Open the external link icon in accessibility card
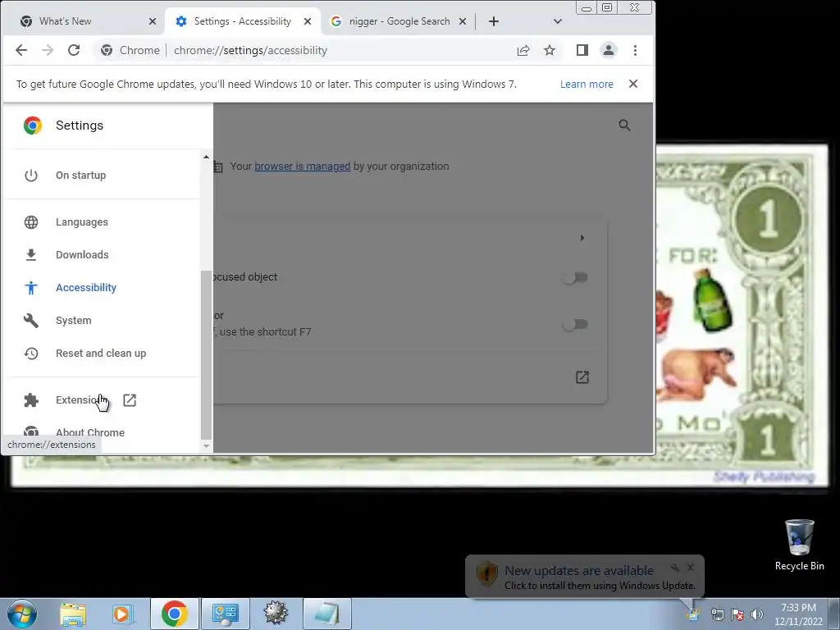 point(582,377)
